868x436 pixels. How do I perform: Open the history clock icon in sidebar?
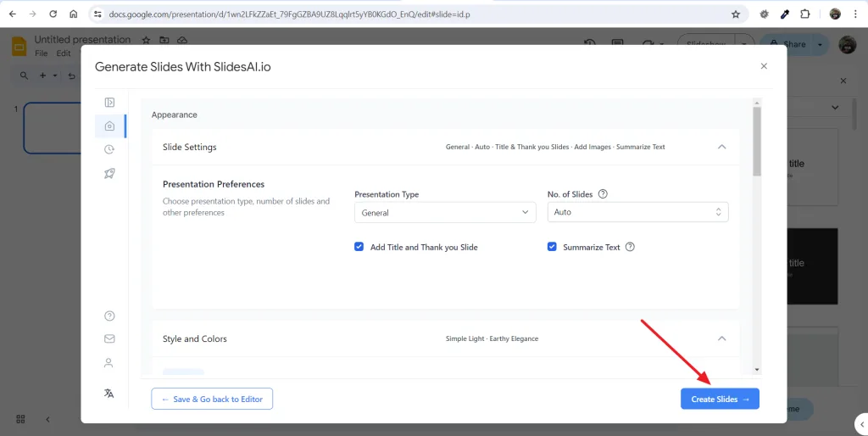point(109,149)
